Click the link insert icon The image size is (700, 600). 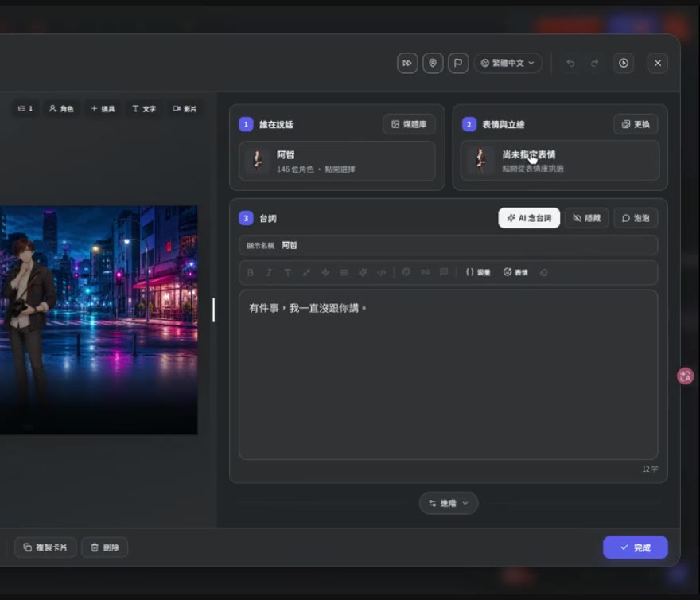point(425,272)
